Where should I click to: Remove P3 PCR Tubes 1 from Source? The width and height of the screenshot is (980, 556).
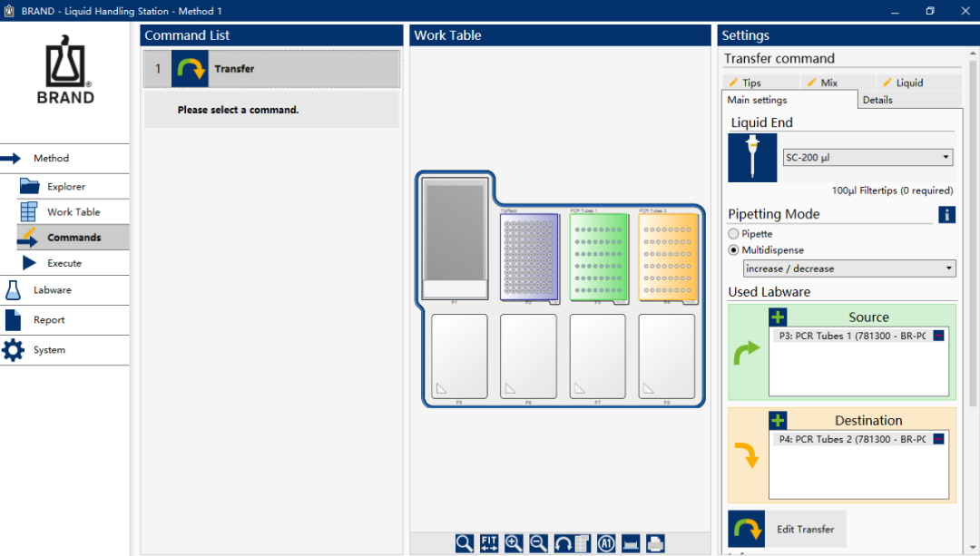(938, 336)
